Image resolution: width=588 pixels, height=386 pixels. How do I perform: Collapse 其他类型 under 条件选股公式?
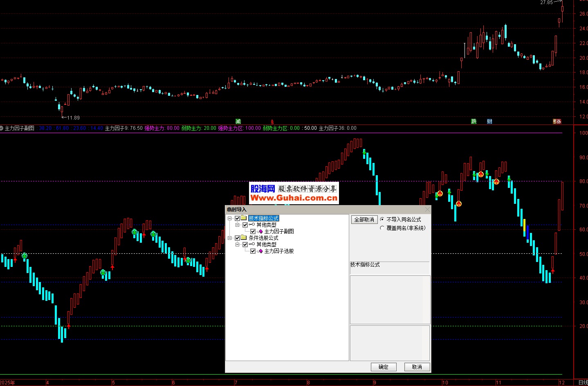[x=238, y=244]
